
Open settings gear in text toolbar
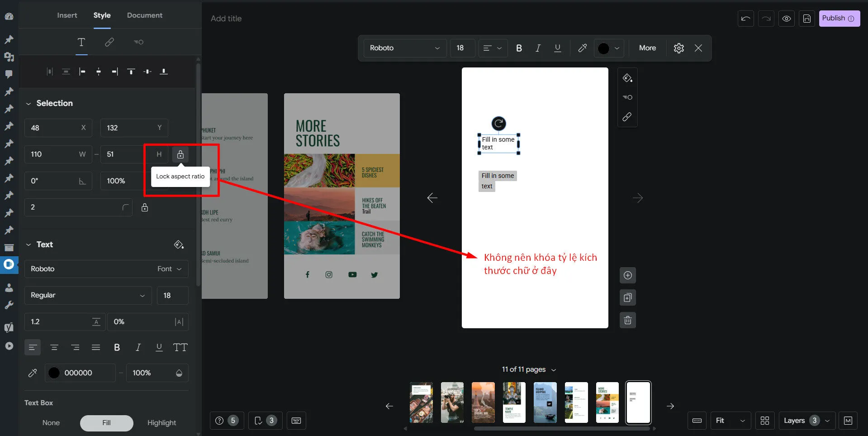(678, 48)
